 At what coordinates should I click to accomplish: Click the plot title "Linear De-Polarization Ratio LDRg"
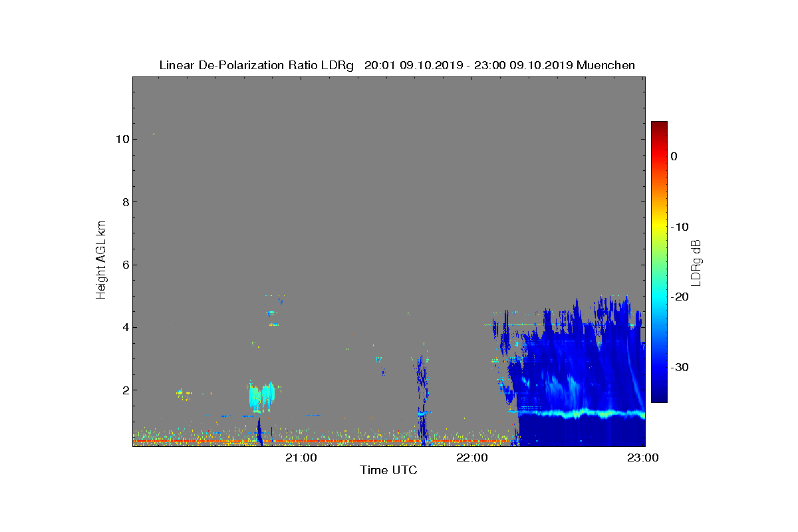point(257,65)
